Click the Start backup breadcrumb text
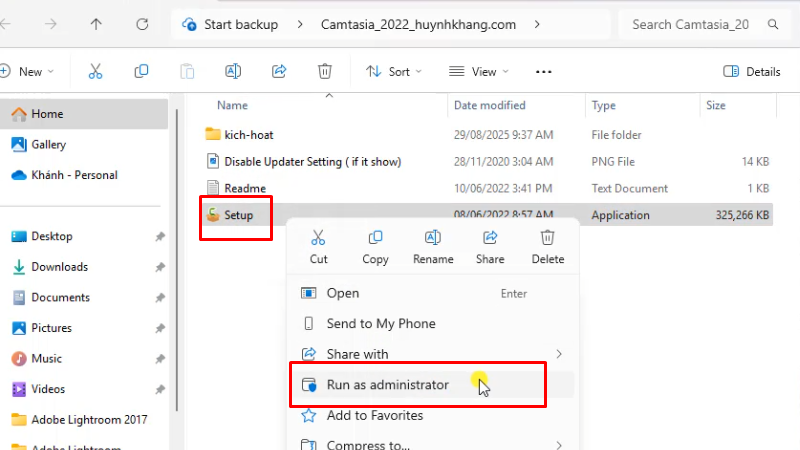 [241, 24]
